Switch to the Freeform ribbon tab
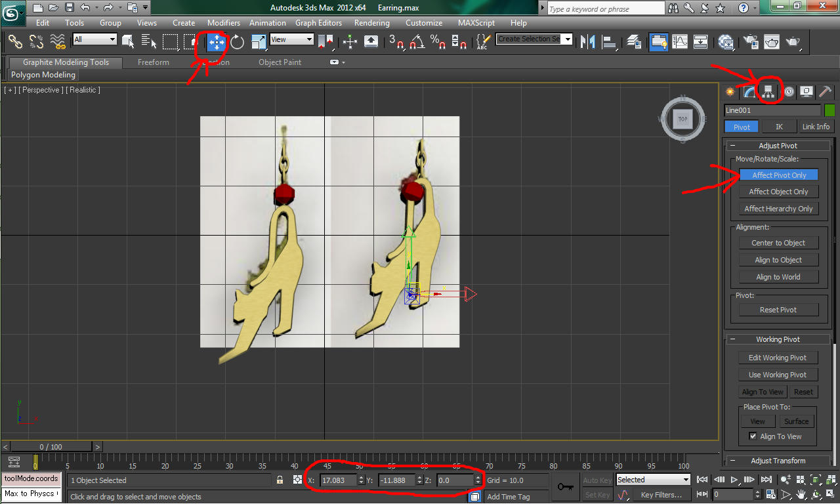The image size is (840, 504). [x=154, y=62]
